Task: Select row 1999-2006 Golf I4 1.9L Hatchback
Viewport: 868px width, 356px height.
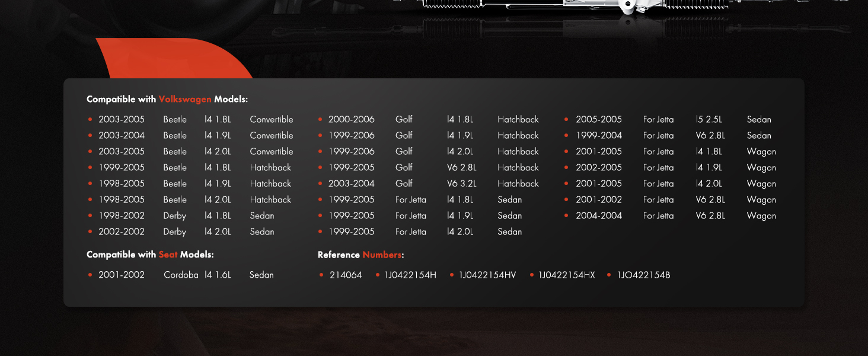Action: pos(429,135)
